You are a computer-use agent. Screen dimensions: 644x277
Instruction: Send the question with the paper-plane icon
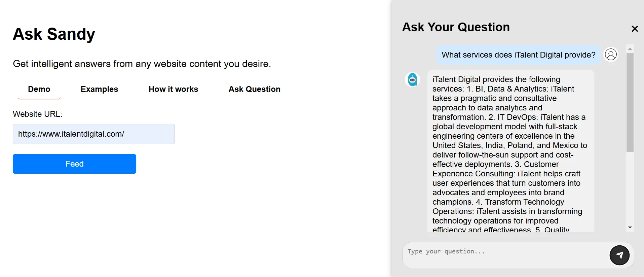pos(619,255)
